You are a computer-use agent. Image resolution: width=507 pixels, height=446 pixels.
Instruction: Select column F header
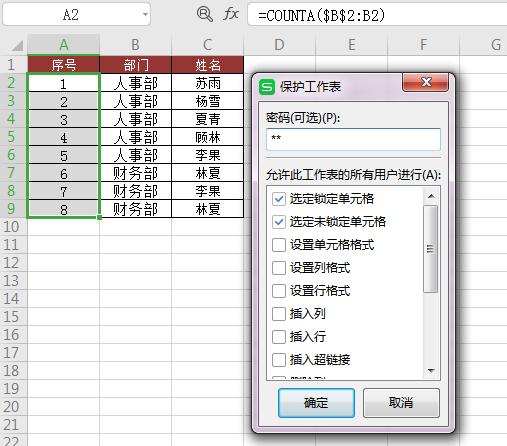point(423,45)
